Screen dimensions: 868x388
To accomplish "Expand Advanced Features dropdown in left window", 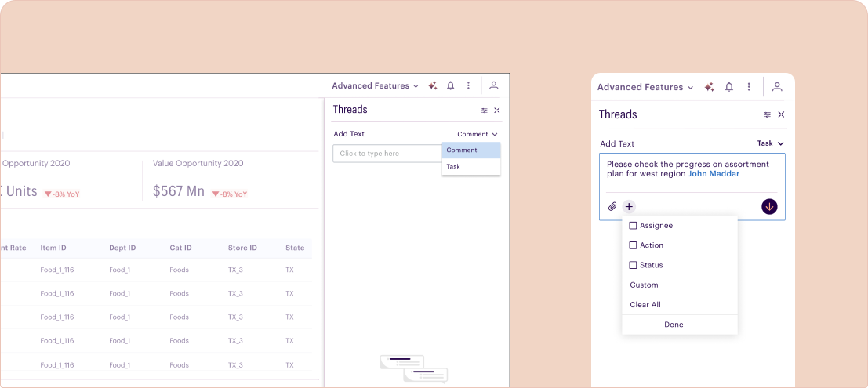I will pyautogui.click(x=375, y=85).
